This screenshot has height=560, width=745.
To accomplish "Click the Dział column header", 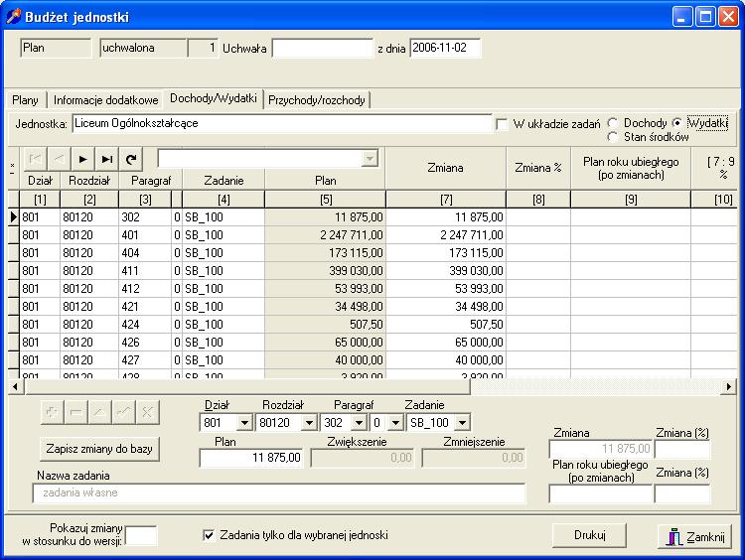I will (40, 181).
